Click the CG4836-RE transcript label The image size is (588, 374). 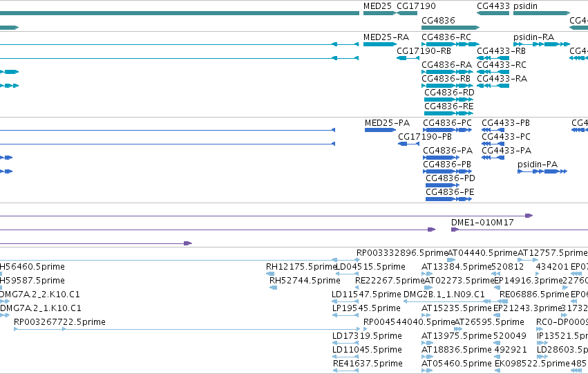(x=449, y=106)
